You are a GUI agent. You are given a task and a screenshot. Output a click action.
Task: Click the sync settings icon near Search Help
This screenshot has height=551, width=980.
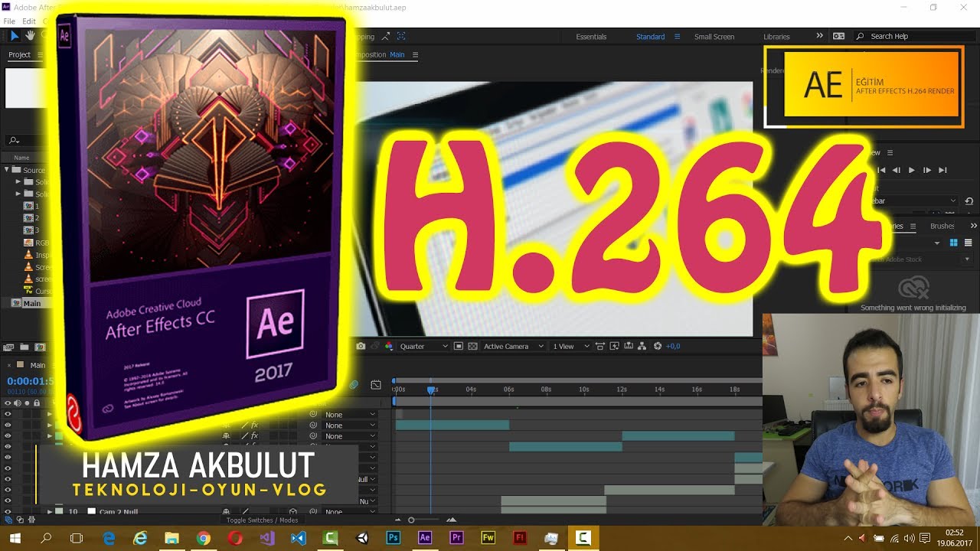[x=839, y=36]
